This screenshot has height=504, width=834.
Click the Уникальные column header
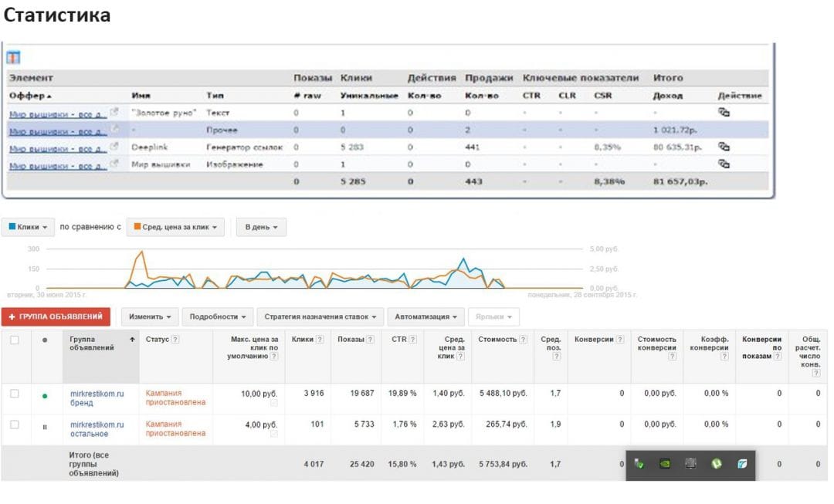click(x=369, y=96)
